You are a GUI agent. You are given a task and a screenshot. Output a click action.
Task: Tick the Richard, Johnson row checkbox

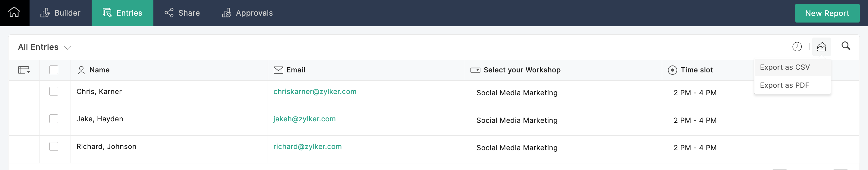coord(54,147)
